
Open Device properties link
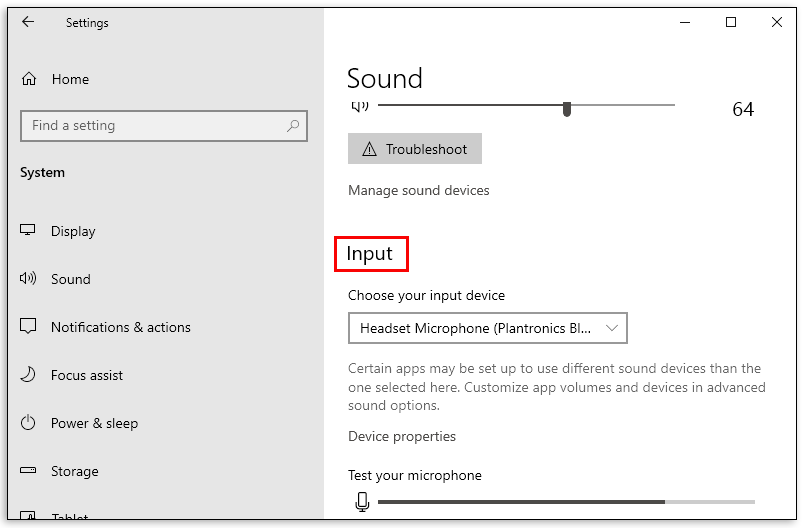[x=402, y=436]
